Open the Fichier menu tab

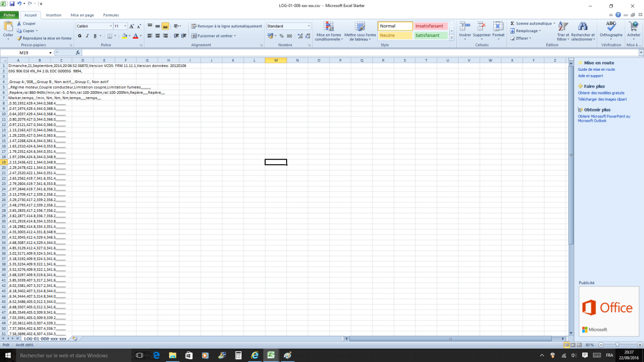(9, 15)
